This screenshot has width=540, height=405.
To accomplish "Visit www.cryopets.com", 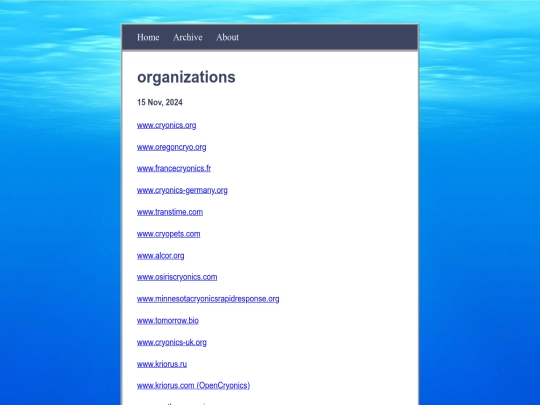I will (168, 234).
